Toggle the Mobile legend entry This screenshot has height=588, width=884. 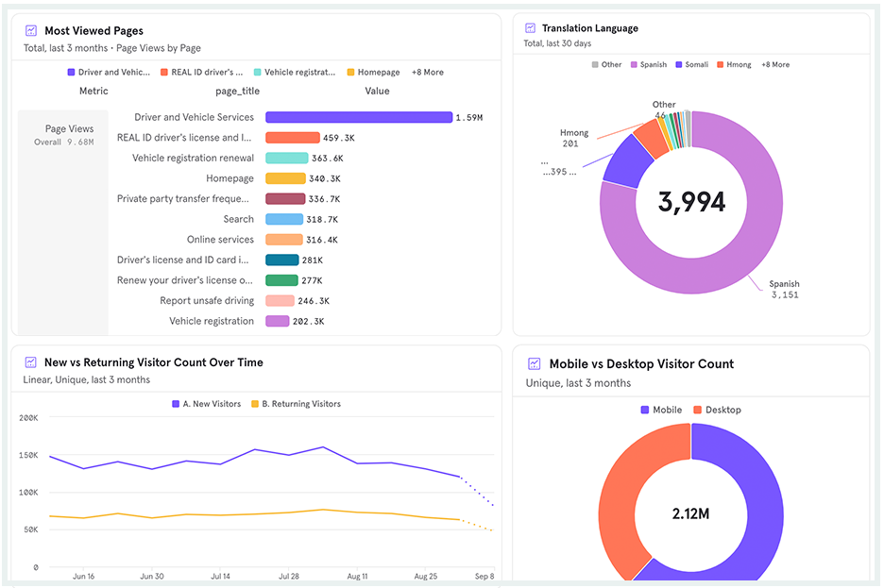point(661,410)
